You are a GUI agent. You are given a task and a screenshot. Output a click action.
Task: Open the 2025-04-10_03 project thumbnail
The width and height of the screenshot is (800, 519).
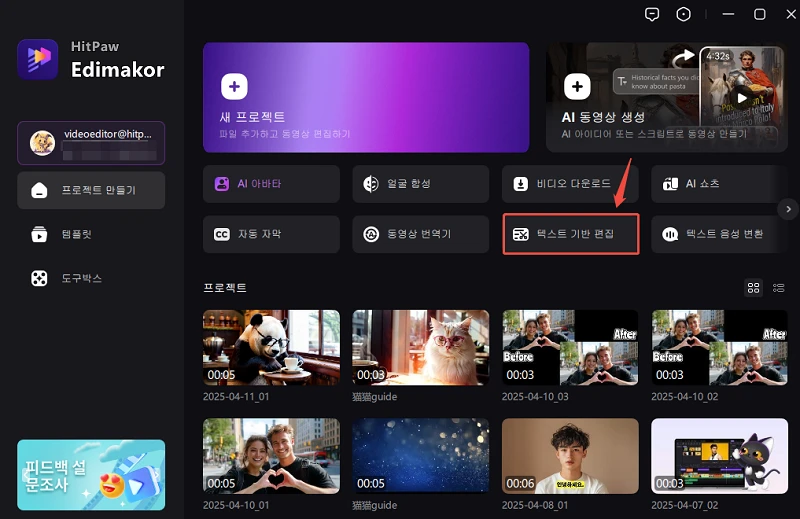pyautogui.click(x=570, y=348)
